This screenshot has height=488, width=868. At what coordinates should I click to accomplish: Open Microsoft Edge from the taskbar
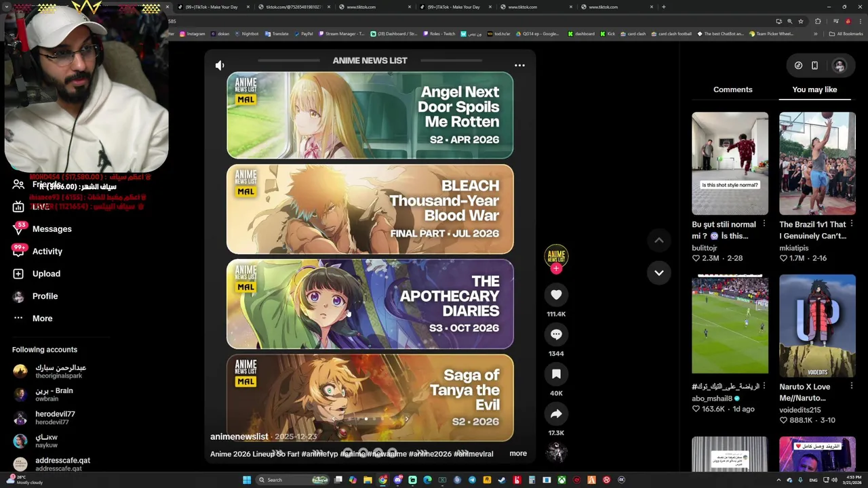(427, 480)
